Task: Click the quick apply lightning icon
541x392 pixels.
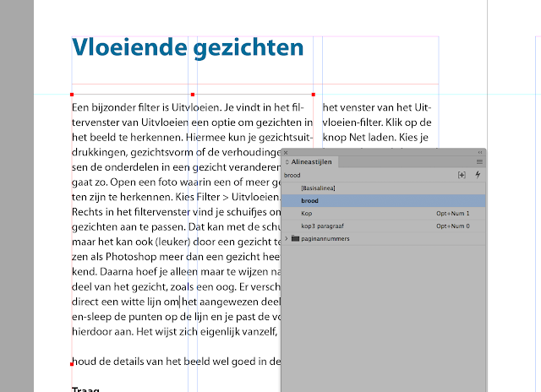Action: point(478,175)
